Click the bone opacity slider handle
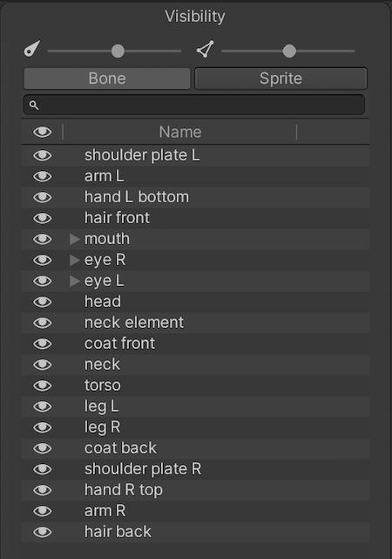The width and height of the screenshot is (392, 559). click(x=118, y=51)
